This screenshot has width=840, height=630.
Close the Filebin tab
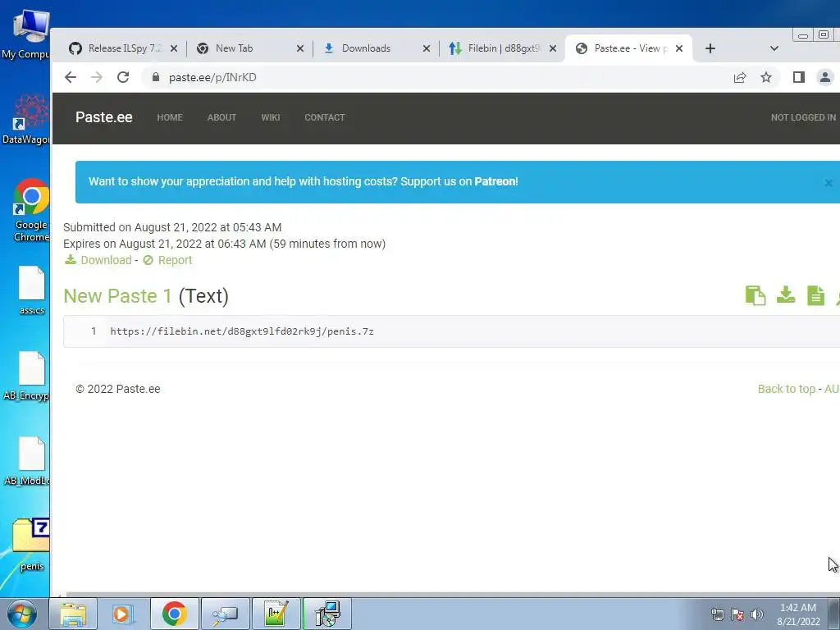point(553,48)
